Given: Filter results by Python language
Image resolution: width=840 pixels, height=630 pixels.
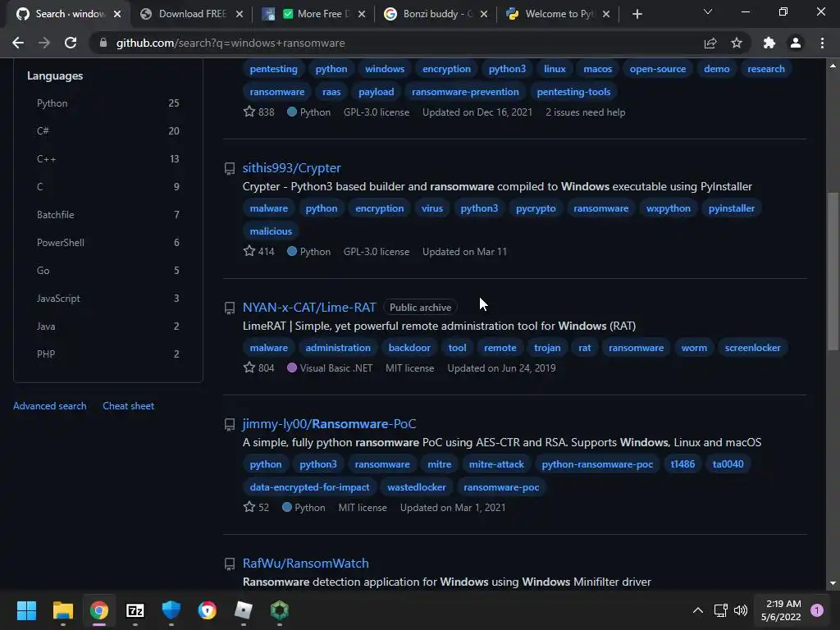Looking at the screenshot, I should click(107, 103).
